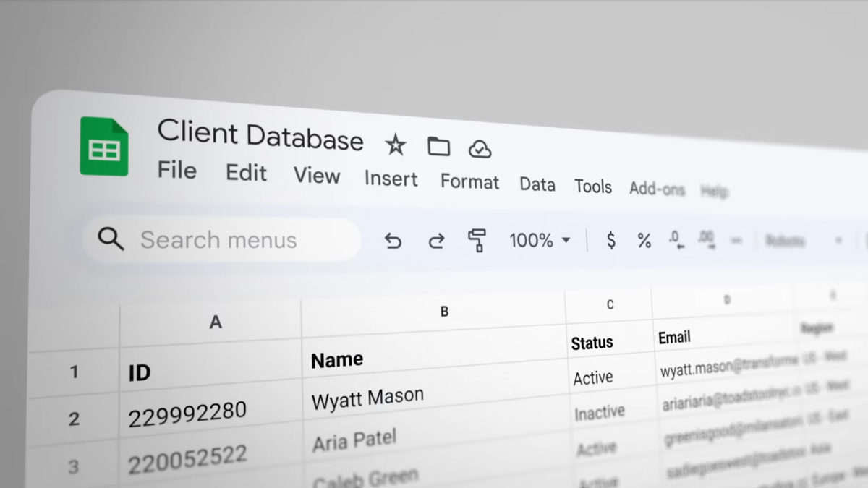Select the cell containing Wyatt Mason
This screenshot has height=488, width=868.
pos(435,396)
